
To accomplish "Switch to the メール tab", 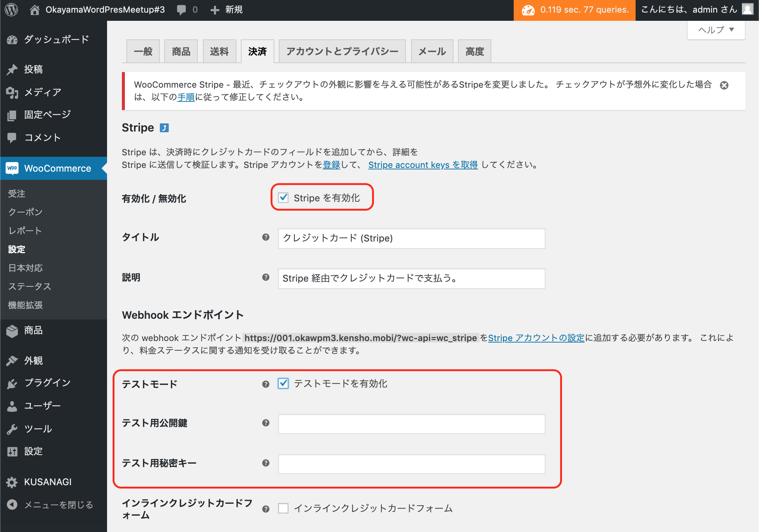I will [432, 51].
